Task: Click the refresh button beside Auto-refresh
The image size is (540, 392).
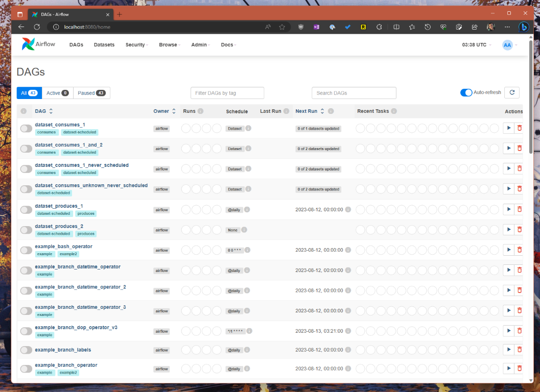Action: 512,92
